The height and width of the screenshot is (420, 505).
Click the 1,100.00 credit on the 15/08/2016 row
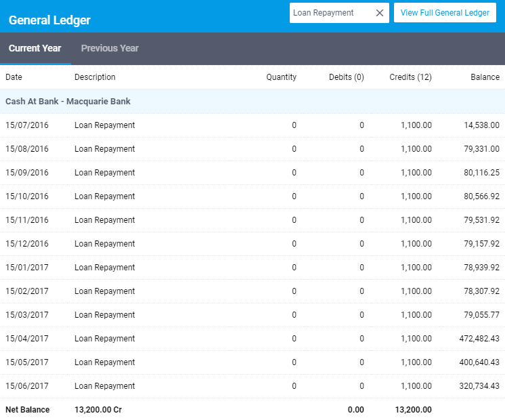point(416,149)
